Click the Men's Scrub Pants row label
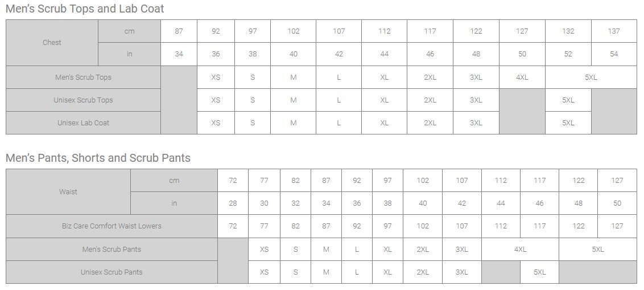Screen dimensions: 644x290 [112, 249]
